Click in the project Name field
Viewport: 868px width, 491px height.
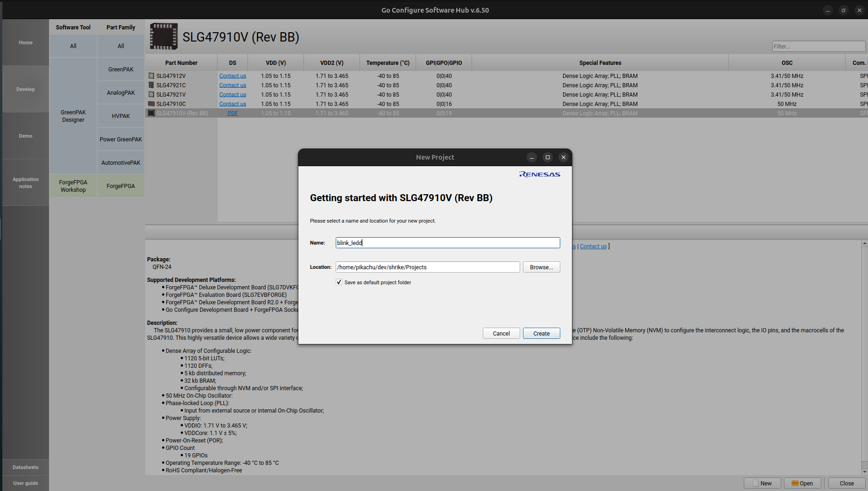pyautogui.click(x=447, y=243)
